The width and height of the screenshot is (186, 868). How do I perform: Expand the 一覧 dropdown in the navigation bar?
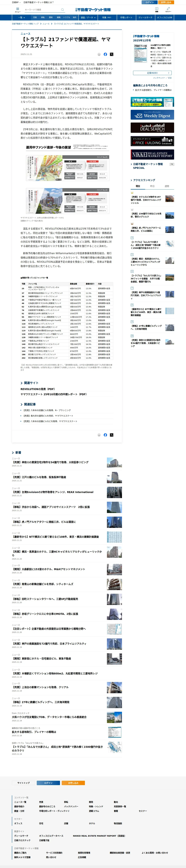21,18
